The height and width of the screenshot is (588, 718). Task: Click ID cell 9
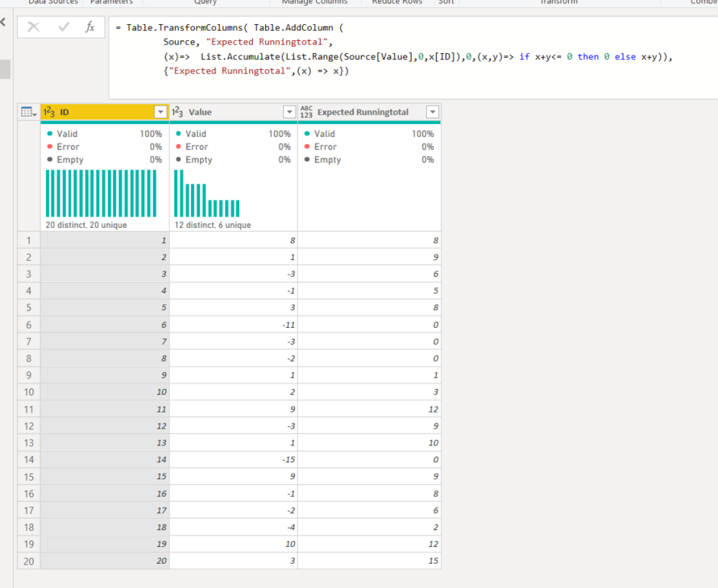[x=105, y=375]
